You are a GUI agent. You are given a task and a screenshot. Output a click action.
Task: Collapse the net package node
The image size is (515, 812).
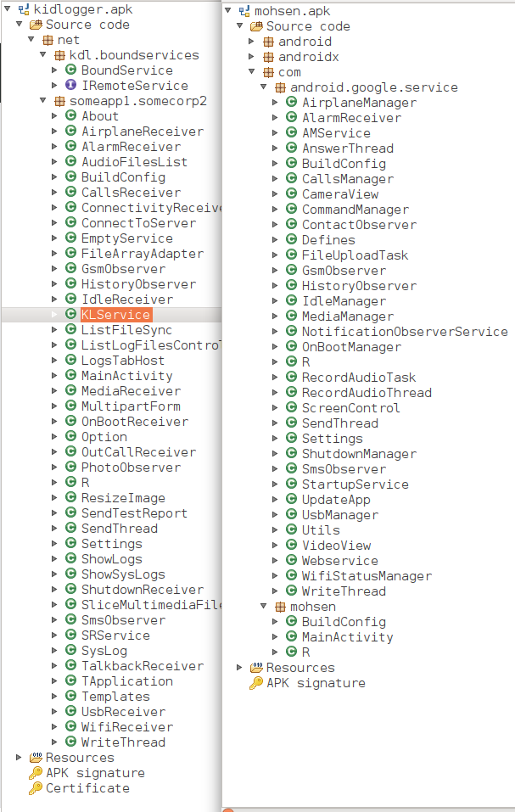(31, 40)
